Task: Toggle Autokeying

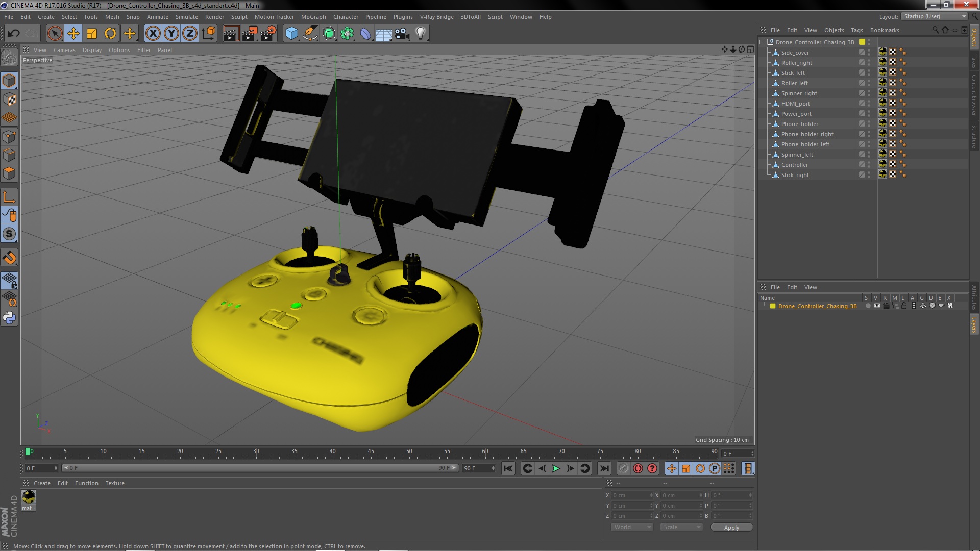Action: 638,469
